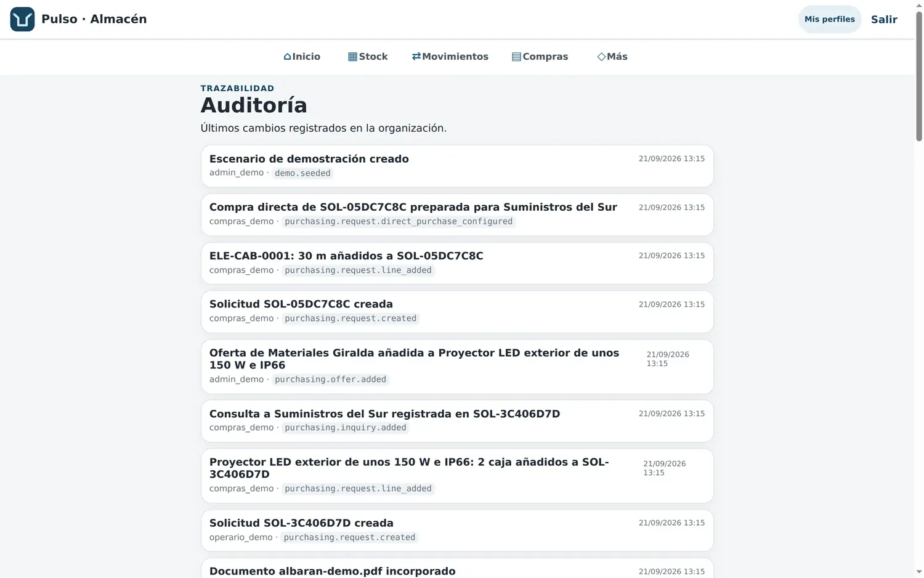Viewport: 924px width, 578px height.
Task: Select 'Consulta a Suministros del Sur' entry
Action: (x=457, y=421)
